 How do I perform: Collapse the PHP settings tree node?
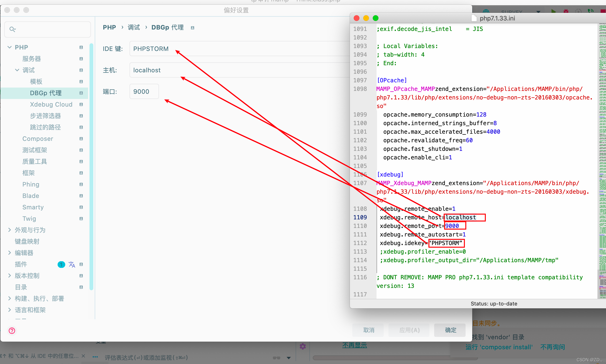[x=10, y=47]
